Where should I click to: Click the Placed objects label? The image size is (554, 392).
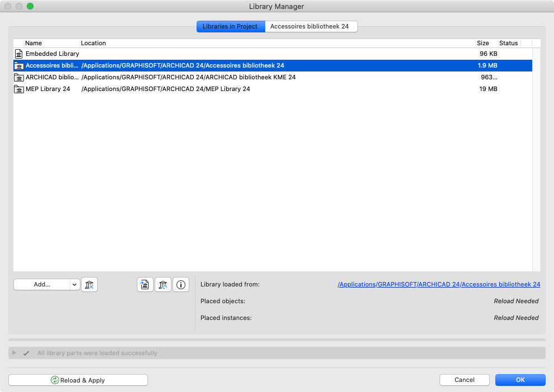coord(223,301)
